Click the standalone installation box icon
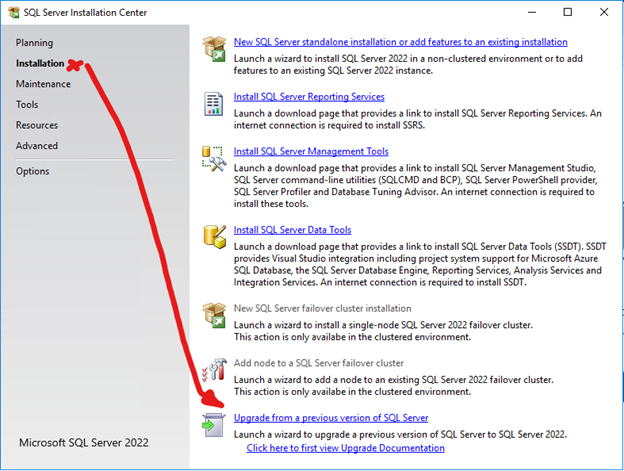This screenshot has width=624, height=471. click(214, 49)
